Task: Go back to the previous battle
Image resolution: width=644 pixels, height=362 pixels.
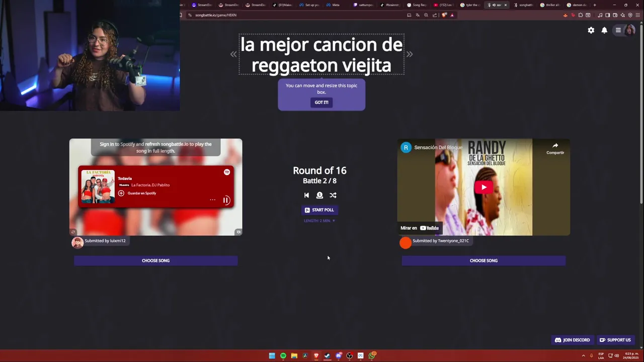Action: click(306, 195)
